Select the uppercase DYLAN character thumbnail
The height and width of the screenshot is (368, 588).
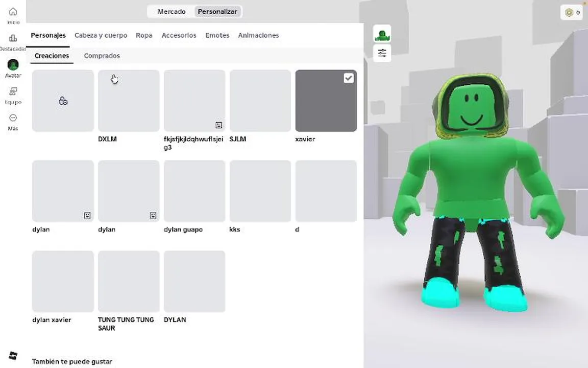[x=194, y=281]
